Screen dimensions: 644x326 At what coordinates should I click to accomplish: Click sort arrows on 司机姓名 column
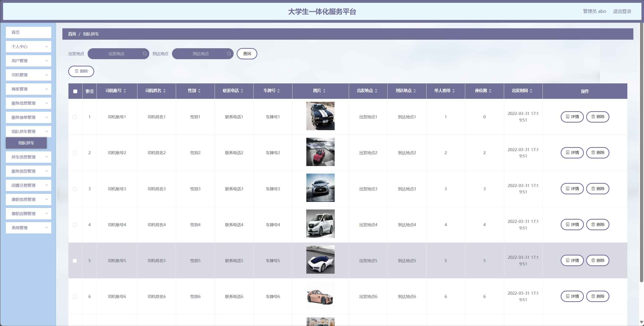[164, 91]
